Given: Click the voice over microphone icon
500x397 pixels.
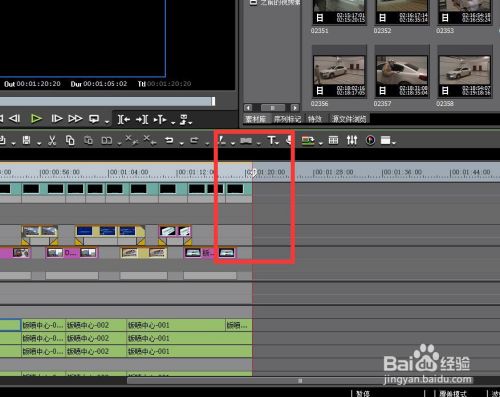Looking at the screenshot, I should pos(289,140).
